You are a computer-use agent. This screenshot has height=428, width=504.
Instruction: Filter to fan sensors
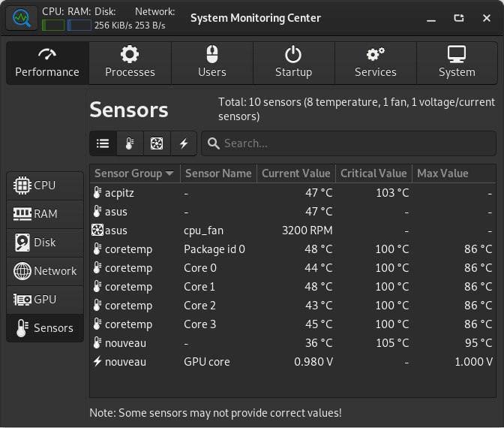[157, 143]
